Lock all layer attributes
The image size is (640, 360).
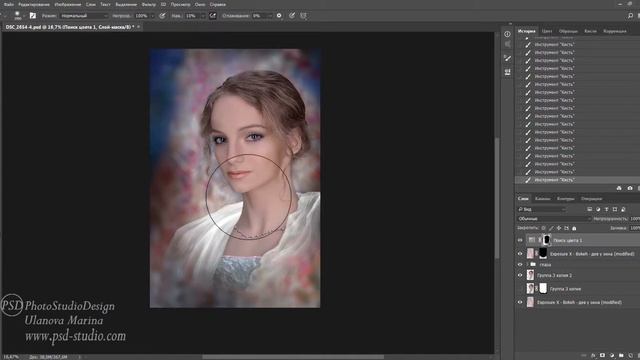pyautogui.click(x=574, y=228)
